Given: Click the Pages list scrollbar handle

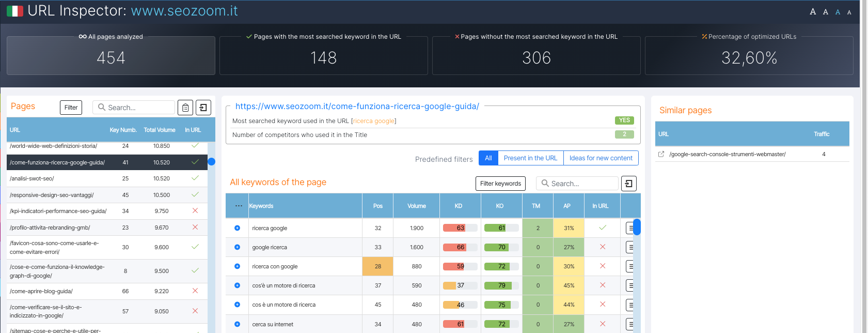Looking at the screenshot, I should tap(211, 162).
